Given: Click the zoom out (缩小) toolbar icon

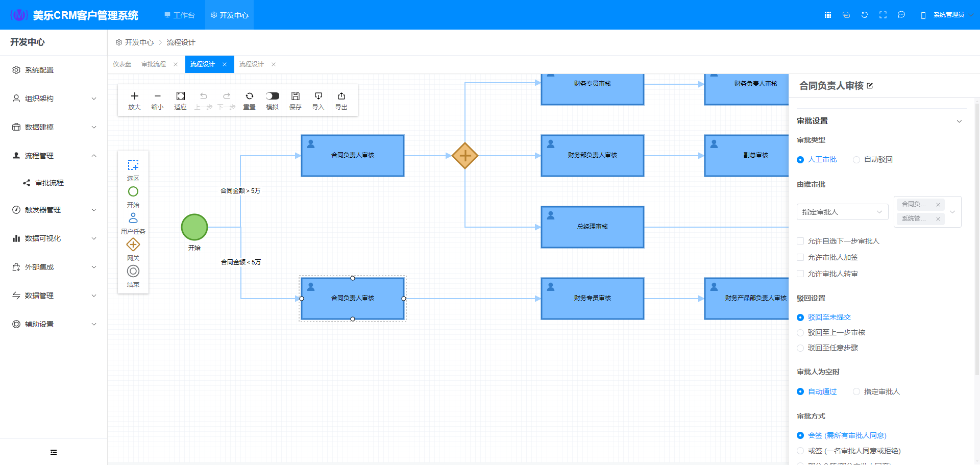Looking at the screenshot, I should point(157,96).
